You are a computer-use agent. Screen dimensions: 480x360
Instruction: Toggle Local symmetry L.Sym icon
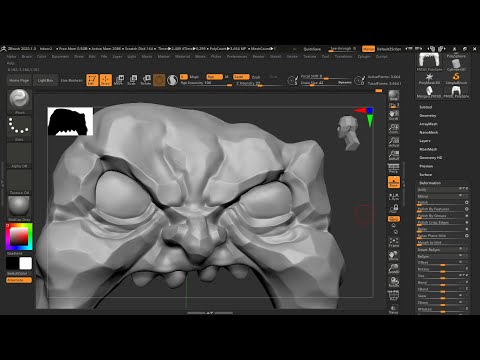click(x=394, y=197)
